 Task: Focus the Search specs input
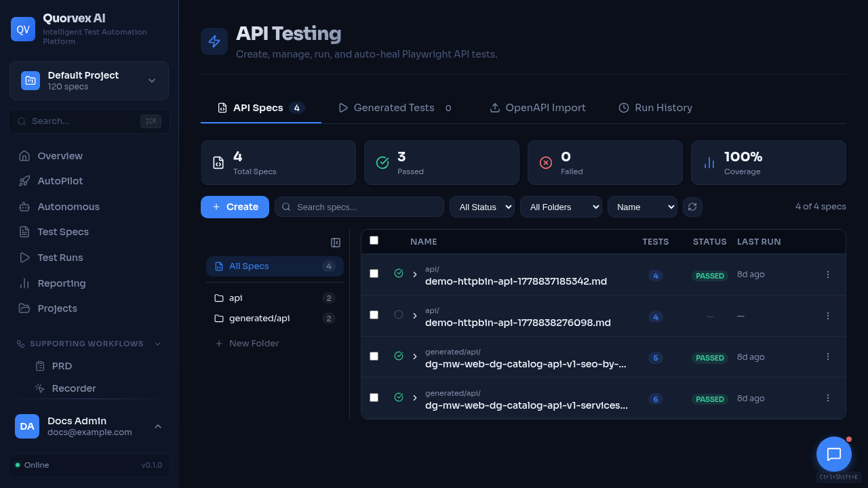(x=359, y=207)
